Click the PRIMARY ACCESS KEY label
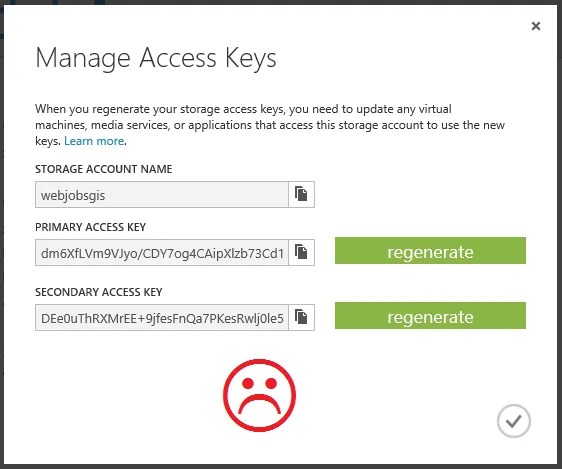This screenshot has height=469, width=562. (x=90, y=227)
